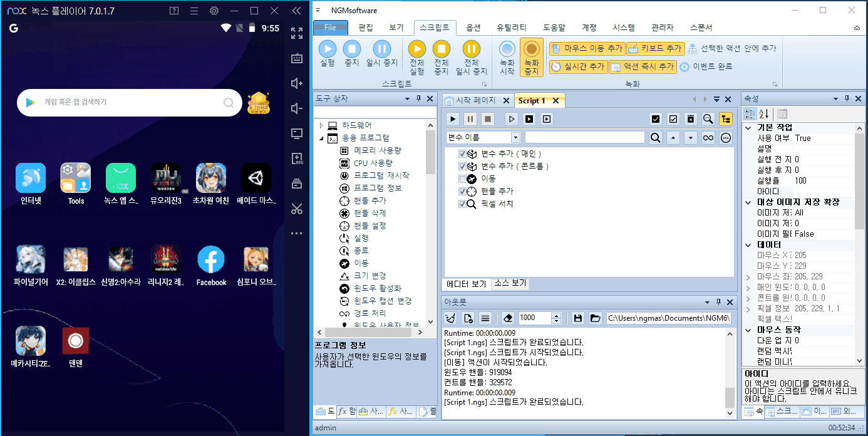Expand 픽셀 정보 property row
Screen dimensions: 868x436
tap(748, 309)
